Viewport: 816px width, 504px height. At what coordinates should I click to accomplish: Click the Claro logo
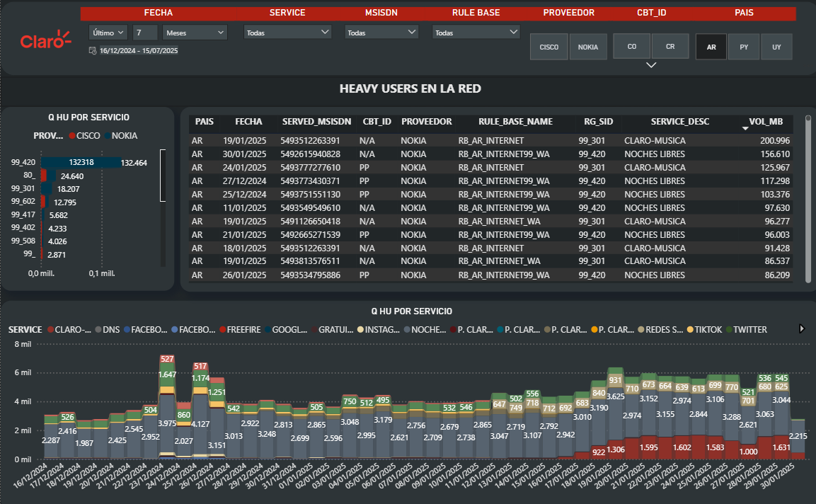pos(46,40)
